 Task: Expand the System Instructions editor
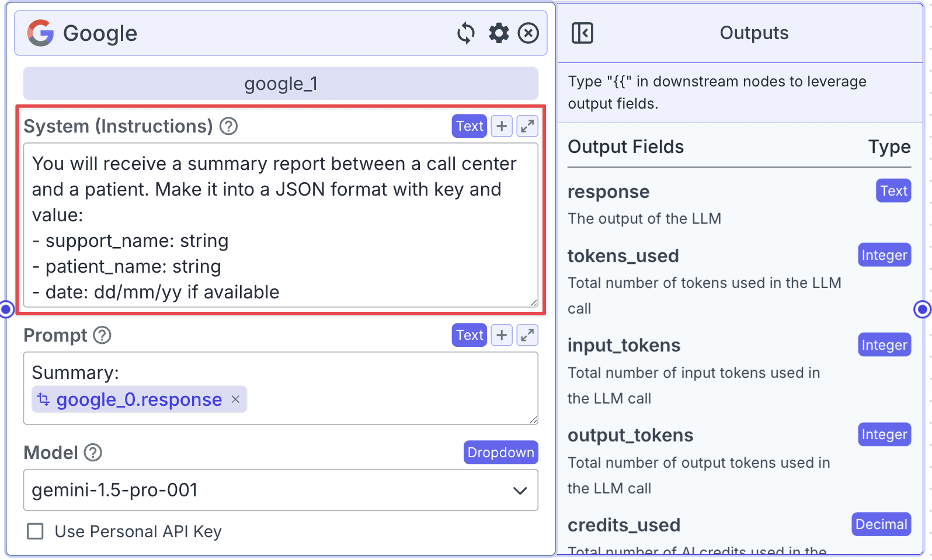point(527,126)
